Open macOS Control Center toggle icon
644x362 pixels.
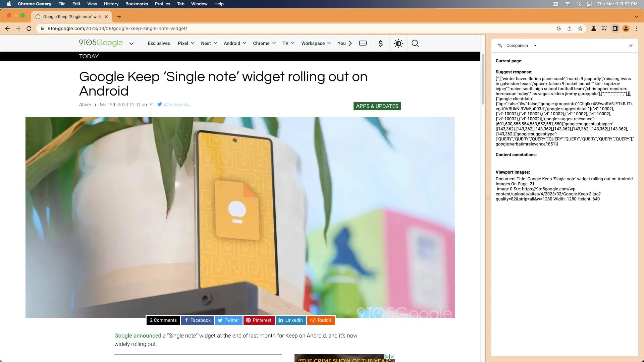tap(589, 4)
